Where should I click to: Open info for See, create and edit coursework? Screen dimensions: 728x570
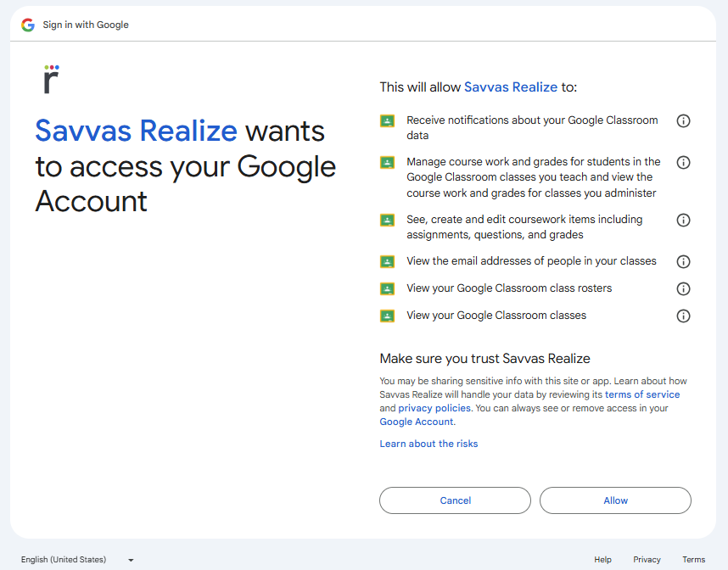pyautogui.click(x=683, y=220)
